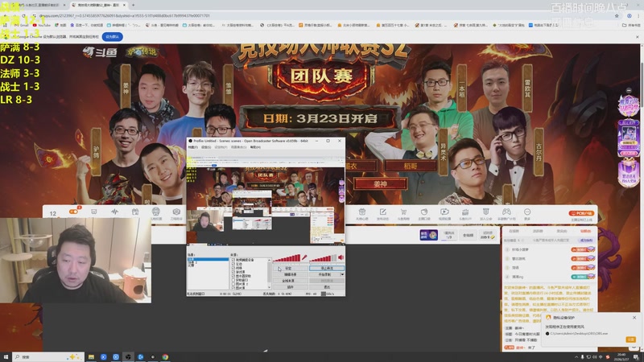The image size is (644, 362).
Task: Open OBS from the taskbar
Action: 128,357
